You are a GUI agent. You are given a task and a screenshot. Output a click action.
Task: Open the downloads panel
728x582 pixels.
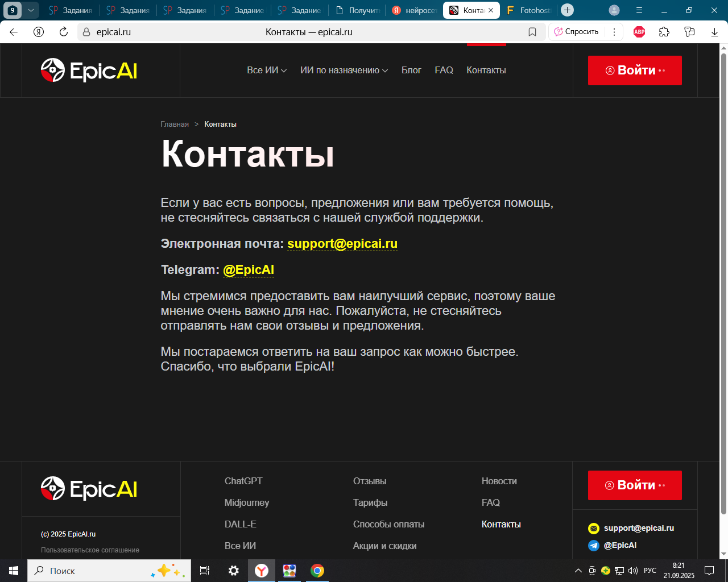(715, 32)
